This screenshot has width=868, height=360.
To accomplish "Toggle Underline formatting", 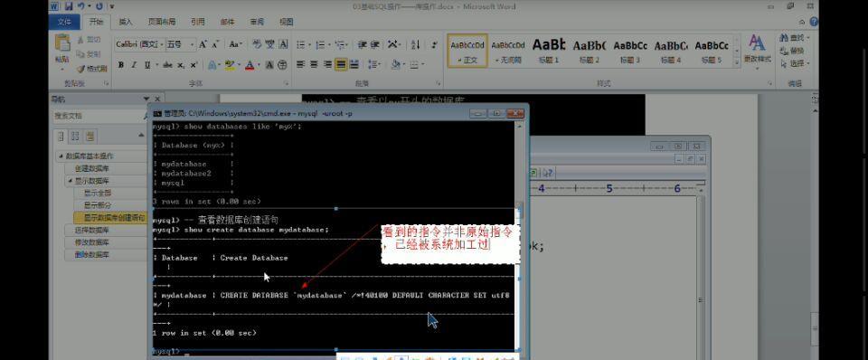I will (147, 65).
